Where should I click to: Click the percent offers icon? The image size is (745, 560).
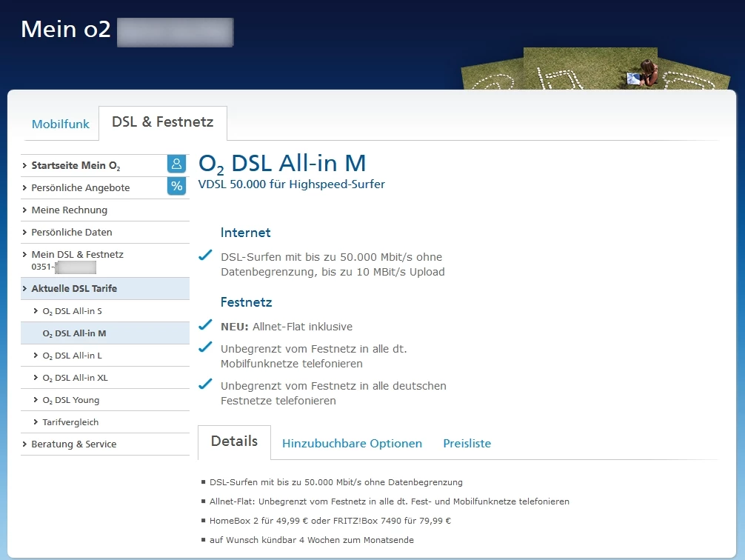176,186
